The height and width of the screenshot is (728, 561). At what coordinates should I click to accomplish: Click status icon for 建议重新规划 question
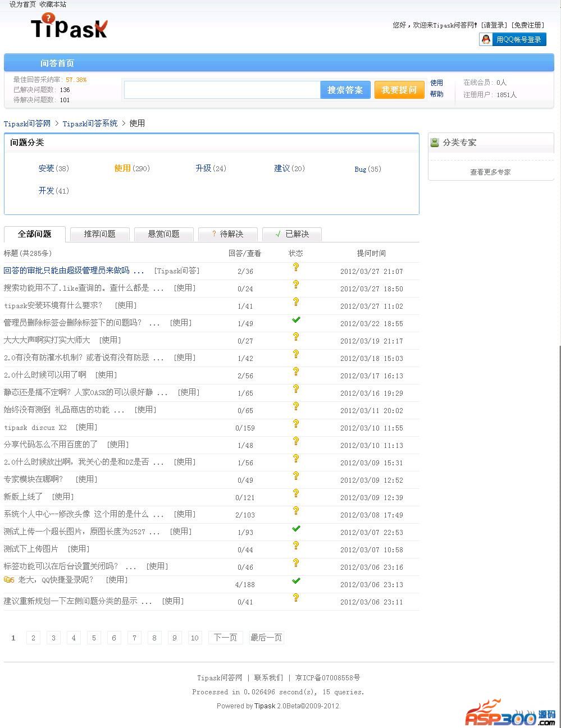click(296, 598)
